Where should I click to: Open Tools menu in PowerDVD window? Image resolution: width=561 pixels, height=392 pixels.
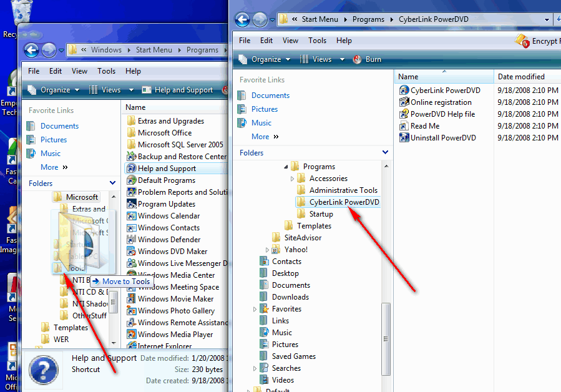[318, 41]
